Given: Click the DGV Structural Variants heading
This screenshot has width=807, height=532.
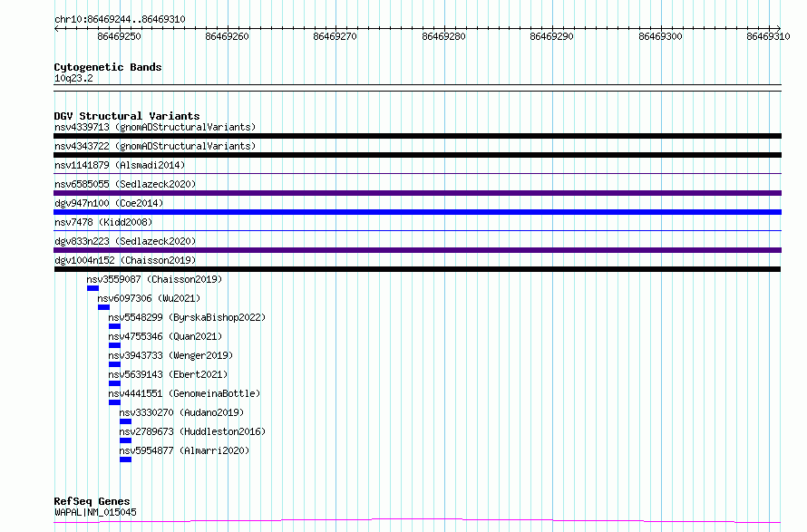Looking at the screenshot, I should [x=127, y=116].
